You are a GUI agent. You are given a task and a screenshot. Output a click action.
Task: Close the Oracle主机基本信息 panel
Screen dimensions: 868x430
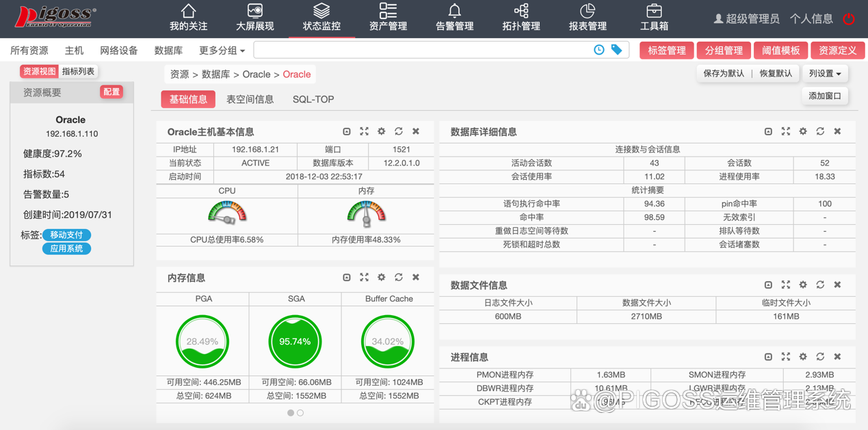pos(416,131)
